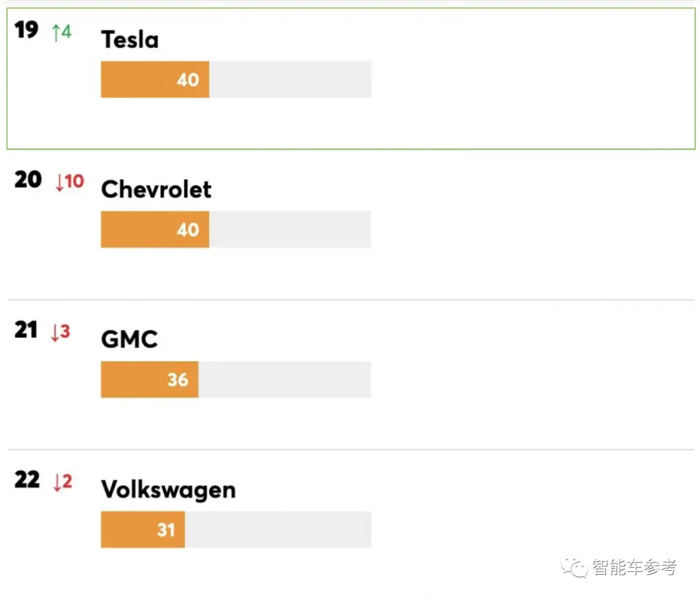
Task: Click the red down arrow beside Chevrolet
Action: coord(60,182)
